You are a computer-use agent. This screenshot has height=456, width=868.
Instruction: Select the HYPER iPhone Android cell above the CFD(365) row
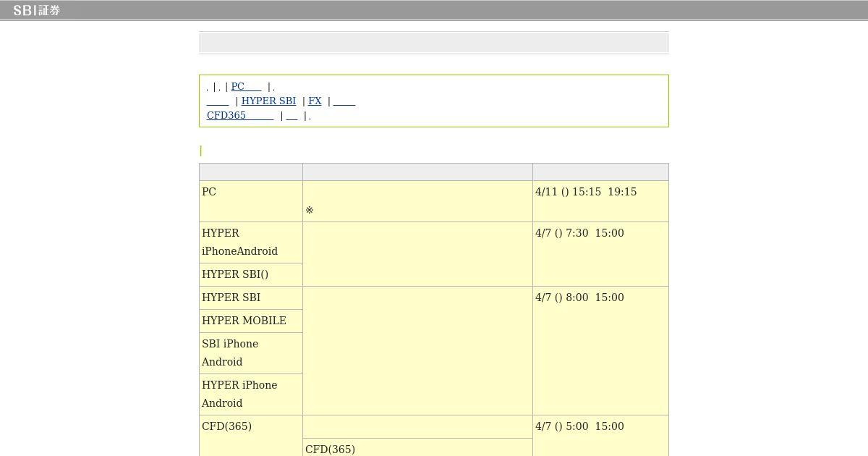[x=251, y=394]
